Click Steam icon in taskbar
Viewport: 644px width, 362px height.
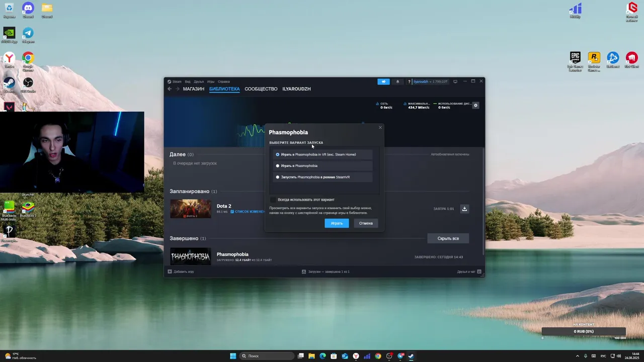pos(411,356)
